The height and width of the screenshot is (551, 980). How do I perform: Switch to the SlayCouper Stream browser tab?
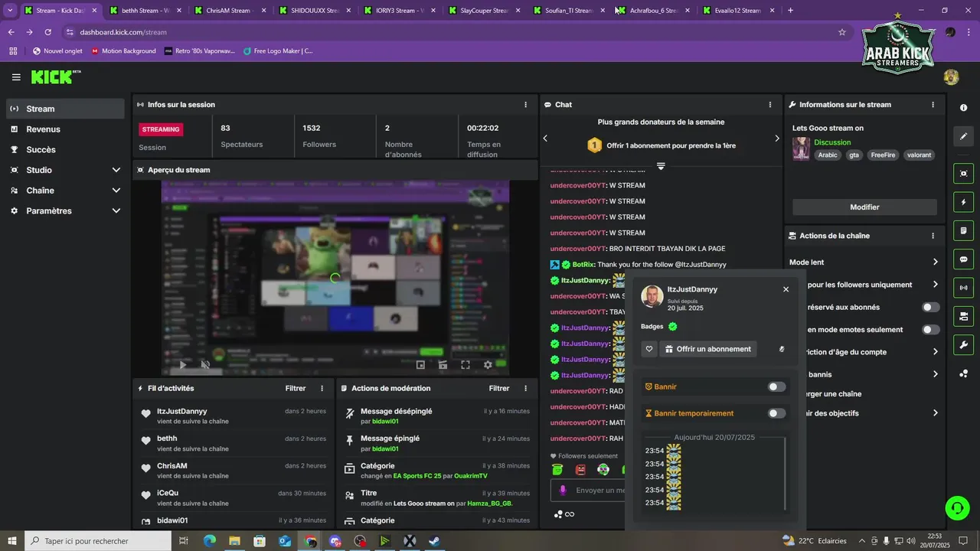click(x=484, y=11)
